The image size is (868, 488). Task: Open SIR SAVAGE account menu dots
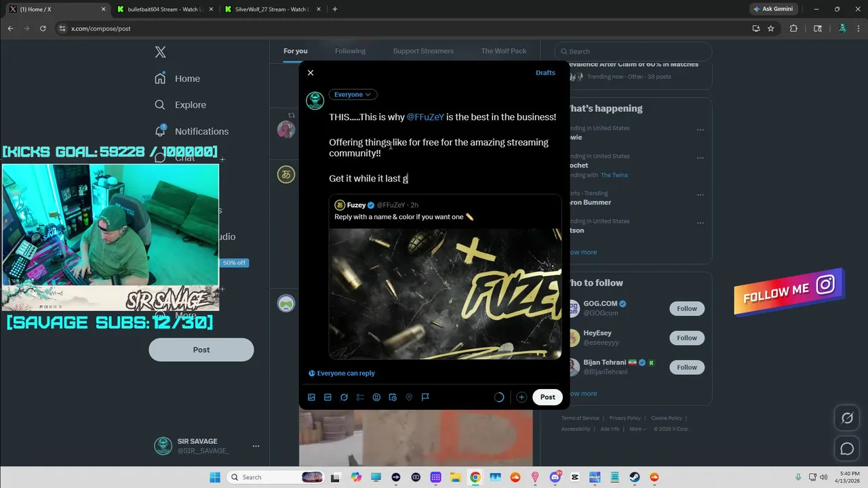point(256,446)
